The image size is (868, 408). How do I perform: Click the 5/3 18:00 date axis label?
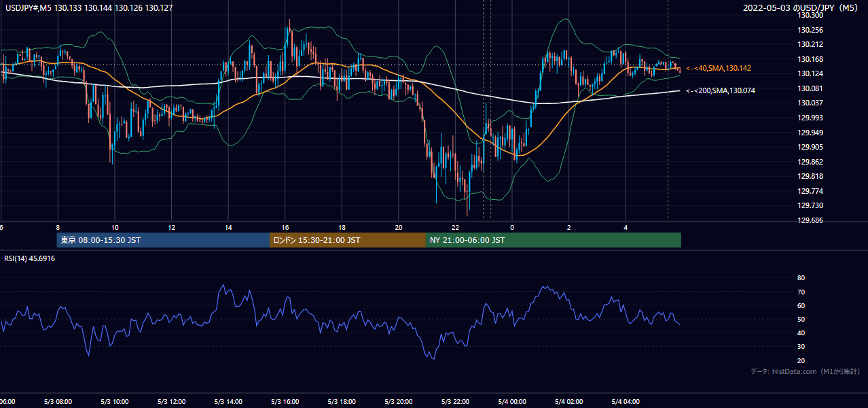pos(342,401)
